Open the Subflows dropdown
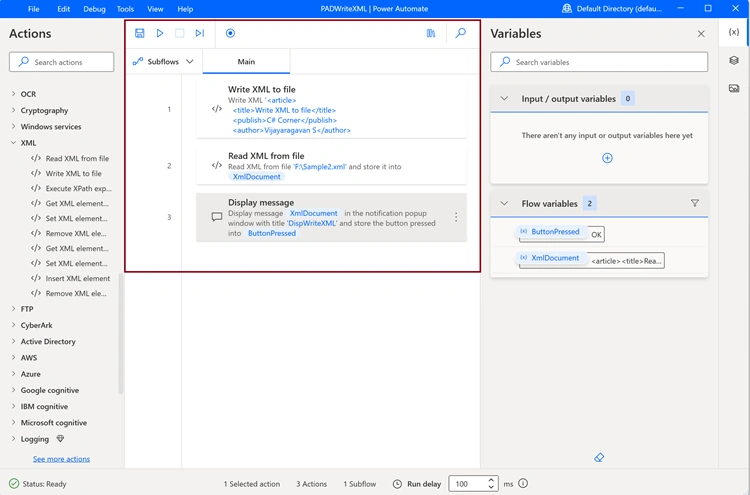Viewport: 750px width, 495px height. (163, 62)
